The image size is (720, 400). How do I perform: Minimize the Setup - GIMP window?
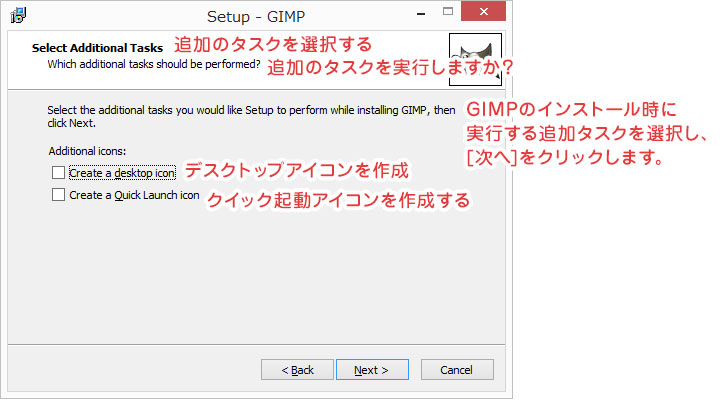point(421,14)
